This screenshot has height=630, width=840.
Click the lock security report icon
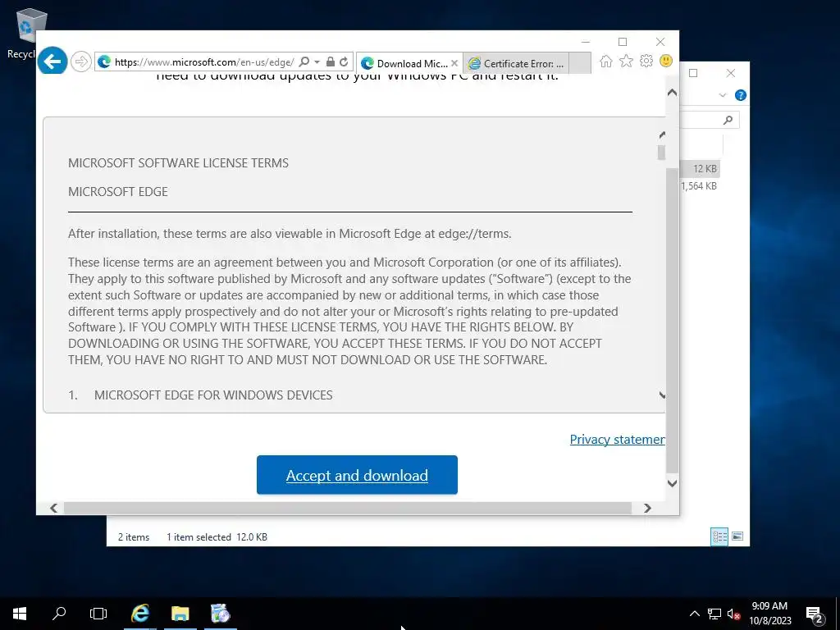pos(331,62)
